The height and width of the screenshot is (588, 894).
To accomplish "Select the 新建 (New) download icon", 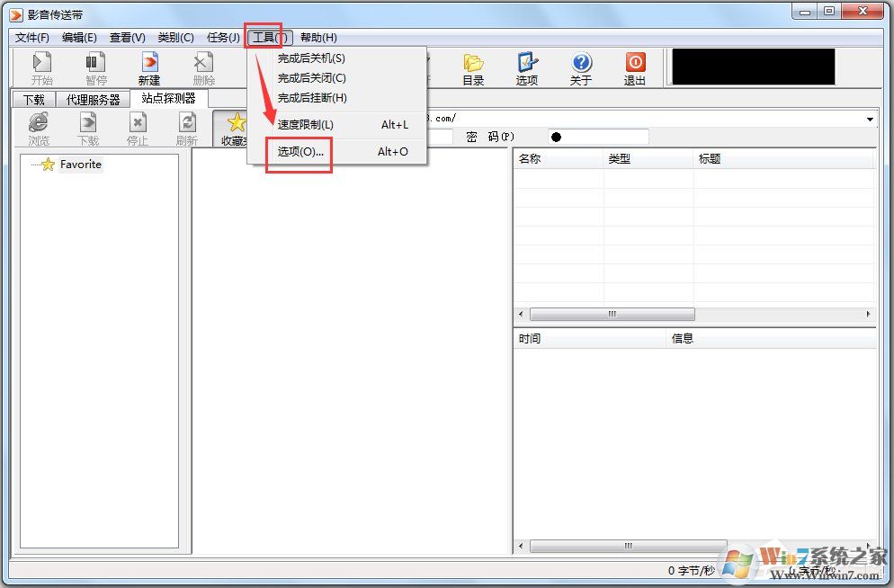I will (x=148, y=67).
